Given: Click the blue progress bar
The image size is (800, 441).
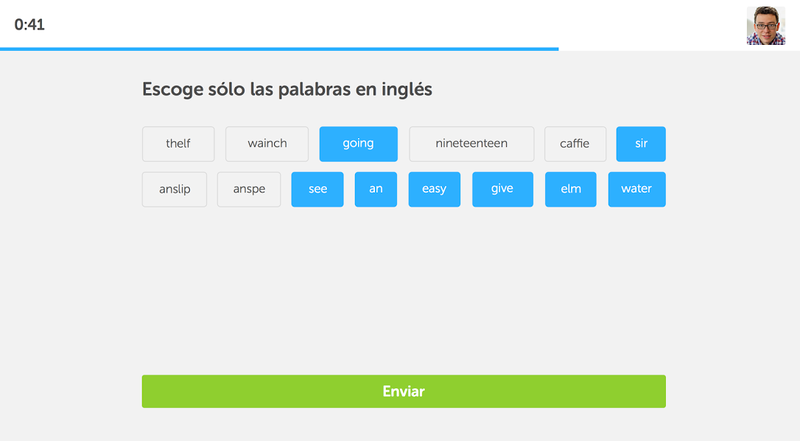Looking at the screenshot, I should pyautogui.click(x=279, y=49).
